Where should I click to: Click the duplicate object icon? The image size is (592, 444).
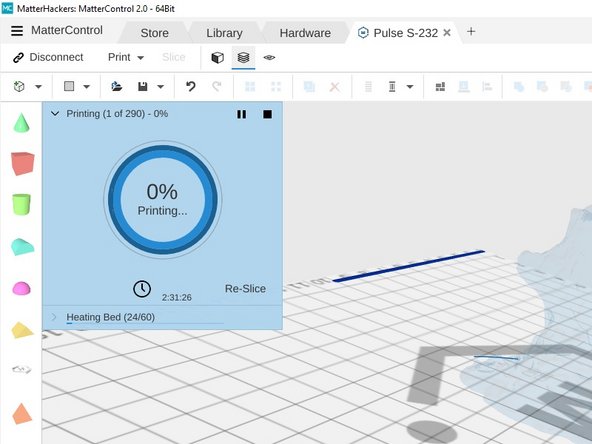coord(309,86)
